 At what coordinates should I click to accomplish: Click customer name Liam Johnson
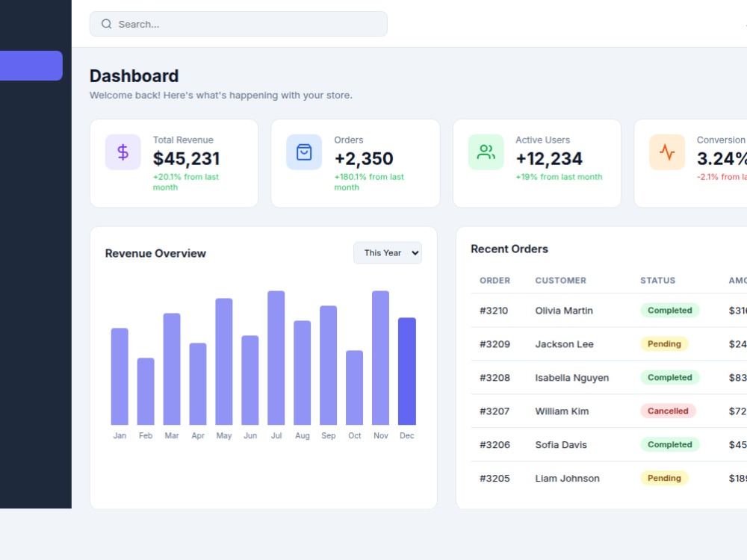tap(567, 478)
